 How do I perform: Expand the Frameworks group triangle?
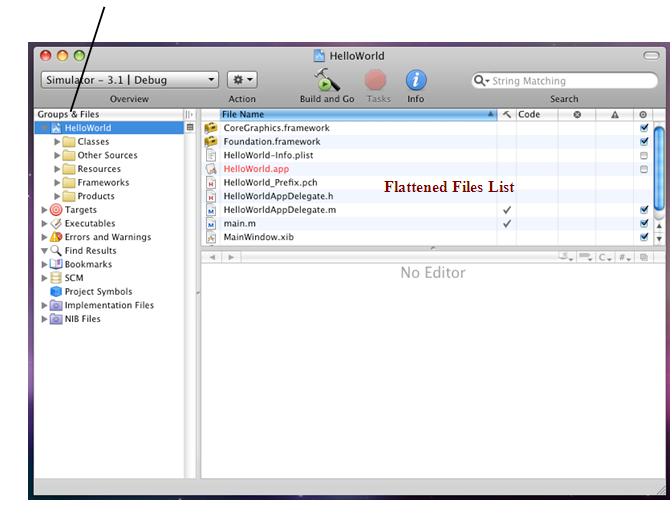point(57,183)
